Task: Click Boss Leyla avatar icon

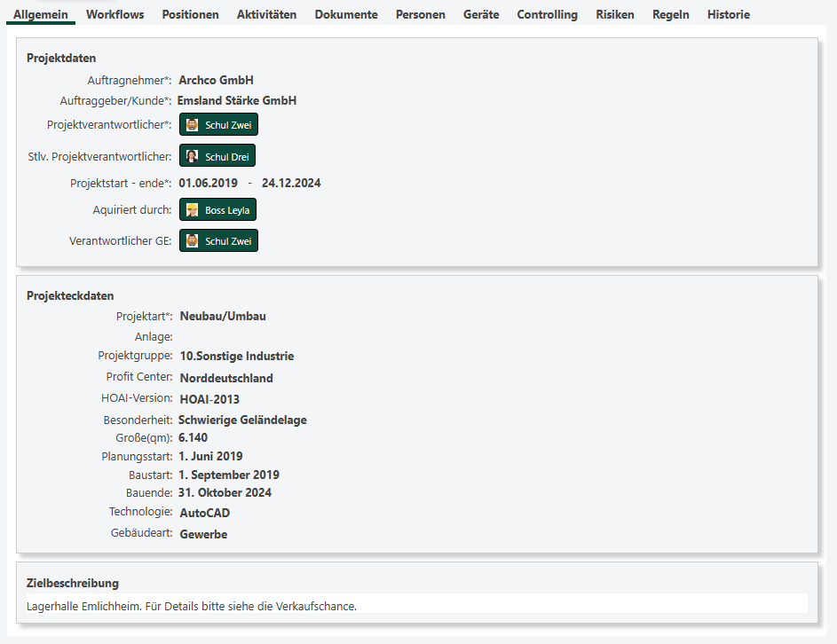Action: (192, 210)
